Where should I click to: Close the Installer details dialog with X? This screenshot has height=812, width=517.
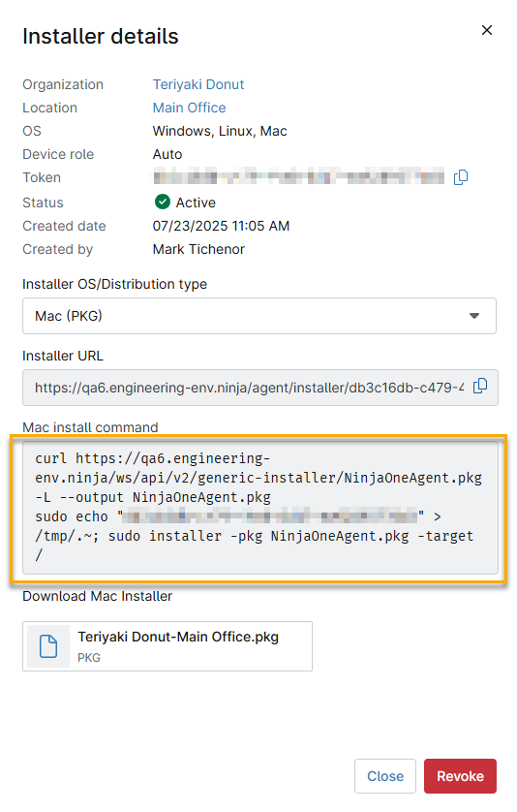(486, 30)
